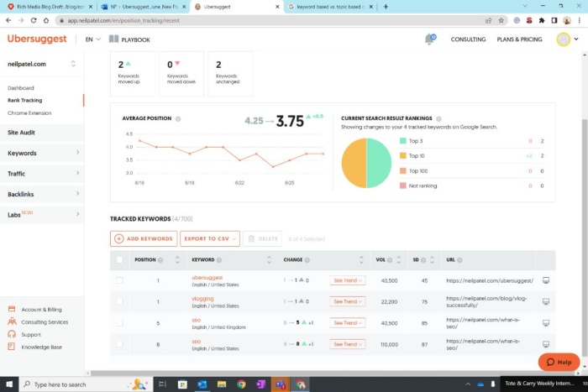The width and height of the screenshot is (588, 392).
Task: Open Chrome from the Windows taskbar
Action: click(241, 384)
